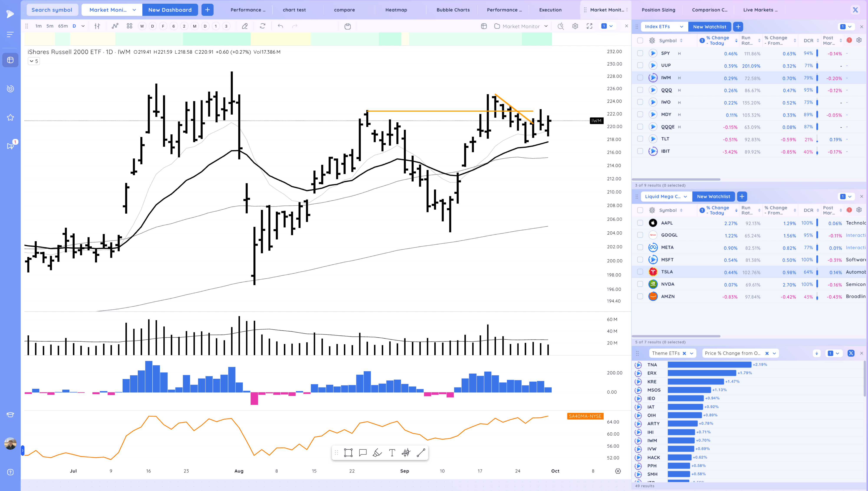Open the education graduation cap icon
The height and width of the screenshot is (491, 868).
tap(10, 415)
